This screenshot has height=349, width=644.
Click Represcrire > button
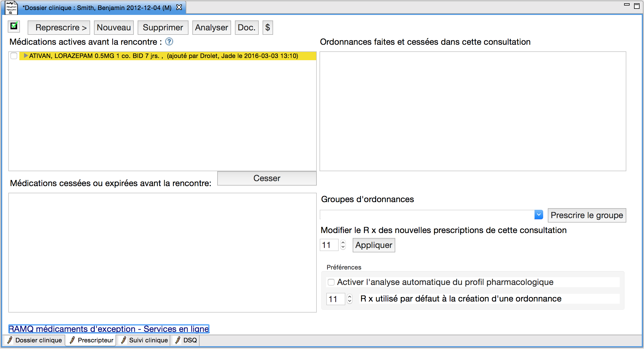tap(59, 28)
